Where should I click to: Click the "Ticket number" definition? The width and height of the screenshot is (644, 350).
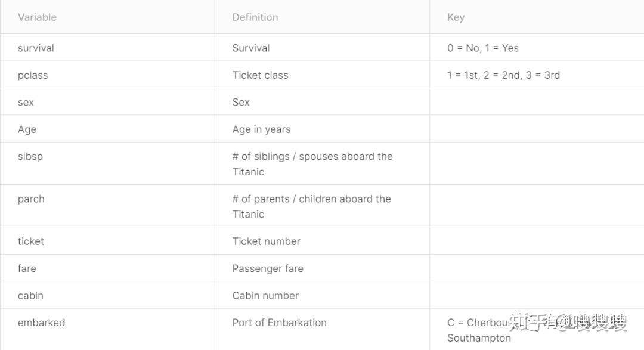266,241
